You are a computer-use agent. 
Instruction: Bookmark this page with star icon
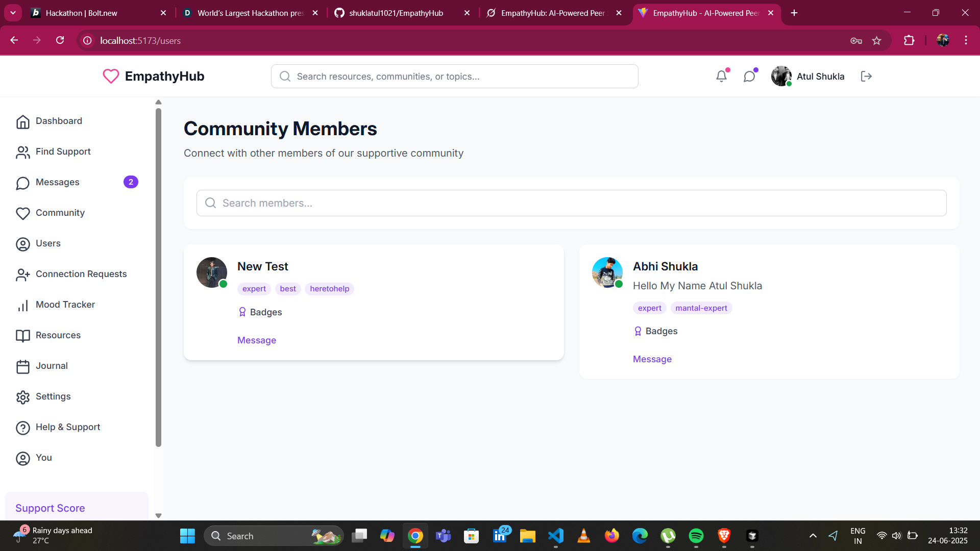876,41
